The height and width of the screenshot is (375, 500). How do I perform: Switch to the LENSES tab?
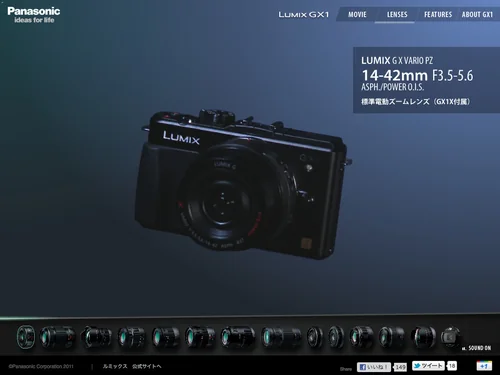tap(397, 14)
